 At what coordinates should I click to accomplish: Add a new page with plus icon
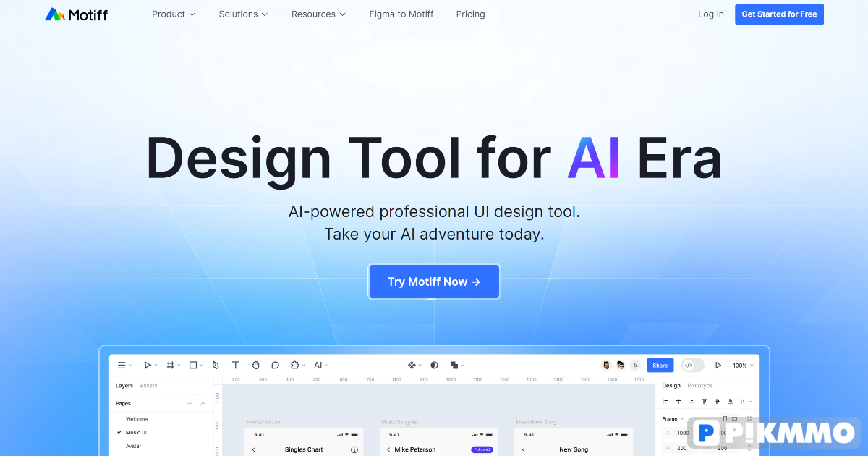tap(190, 403)
